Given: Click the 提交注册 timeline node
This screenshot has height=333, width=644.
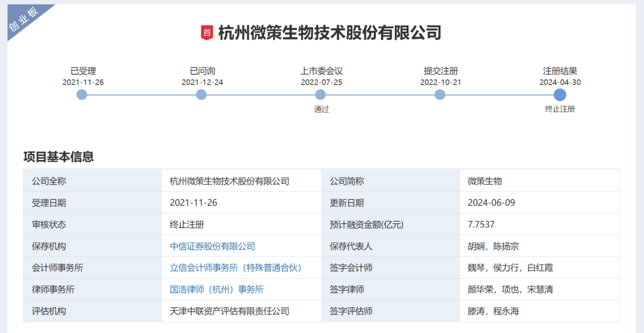Looking at the screenshot, I should pyautogui.click(x=440, y=94).
